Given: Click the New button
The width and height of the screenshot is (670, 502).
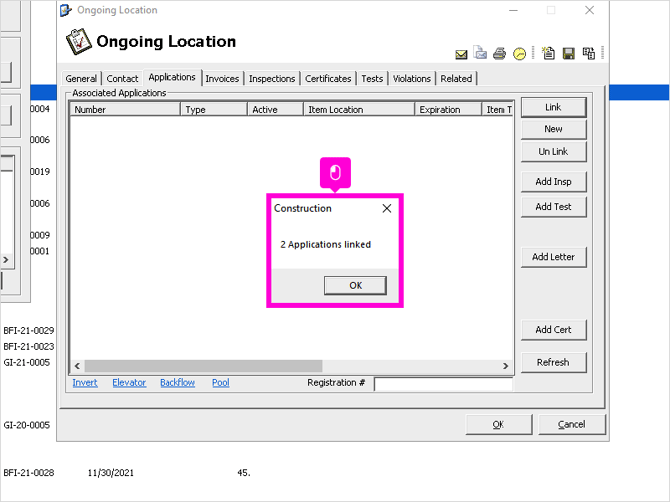Looking at the screenshot, I should [x=553, y=129].
